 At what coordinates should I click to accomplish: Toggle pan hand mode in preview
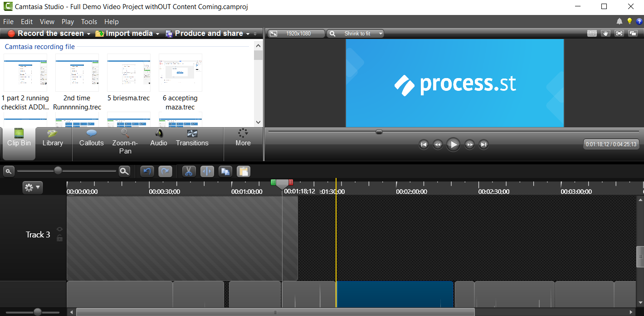[x=605, y=34]
